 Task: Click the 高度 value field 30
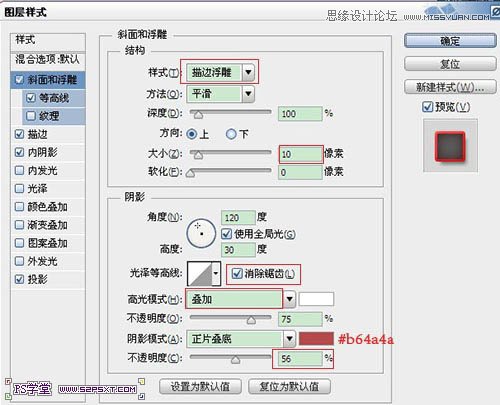[x=238, y=250]
